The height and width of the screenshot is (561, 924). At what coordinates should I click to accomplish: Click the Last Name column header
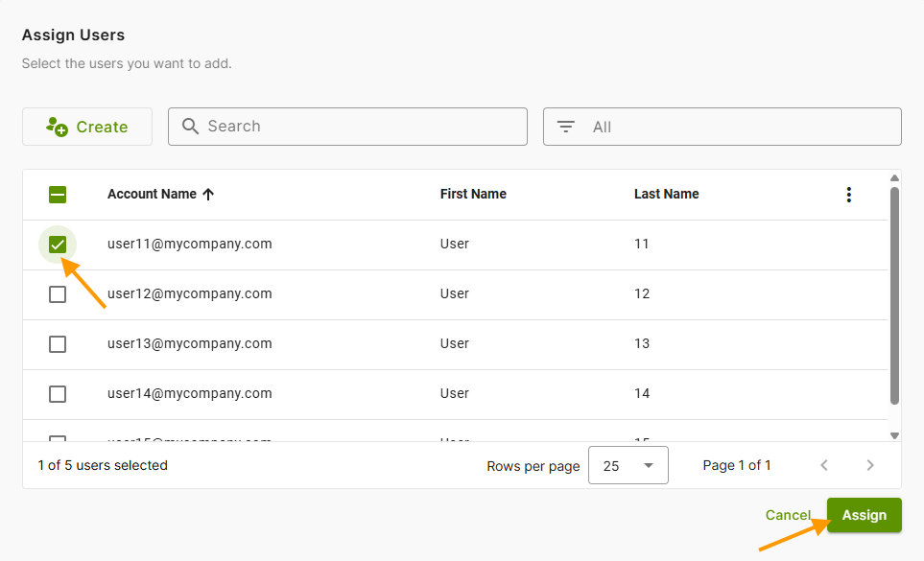click(667, 195)
